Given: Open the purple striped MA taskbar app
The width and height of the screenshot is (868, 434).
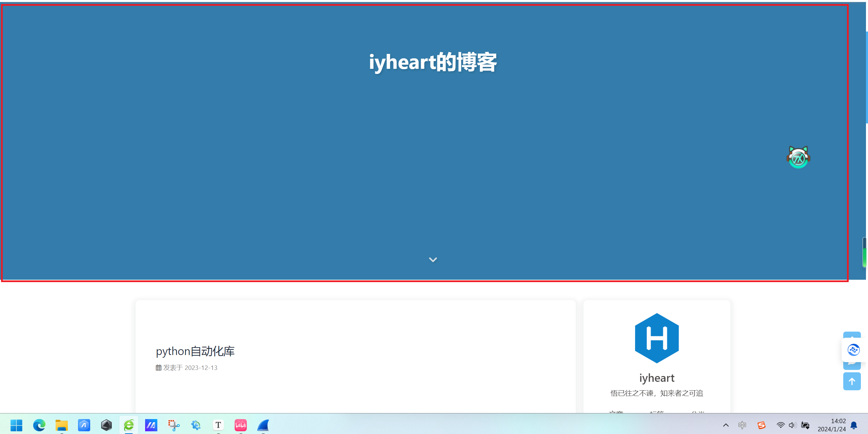Looking at the screenshot, I should 151,425.
